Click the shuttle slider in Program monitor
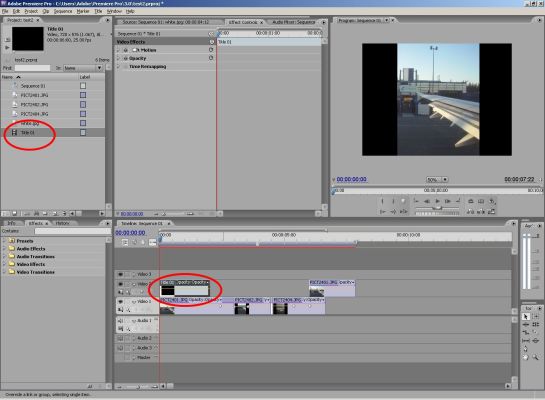The width and height of the screenshot is (545, 400). click(x=437, y=208)
